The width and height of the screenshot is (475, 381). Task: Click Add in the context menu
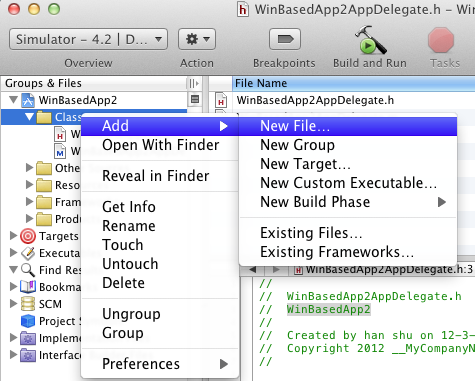pos(160,126)
